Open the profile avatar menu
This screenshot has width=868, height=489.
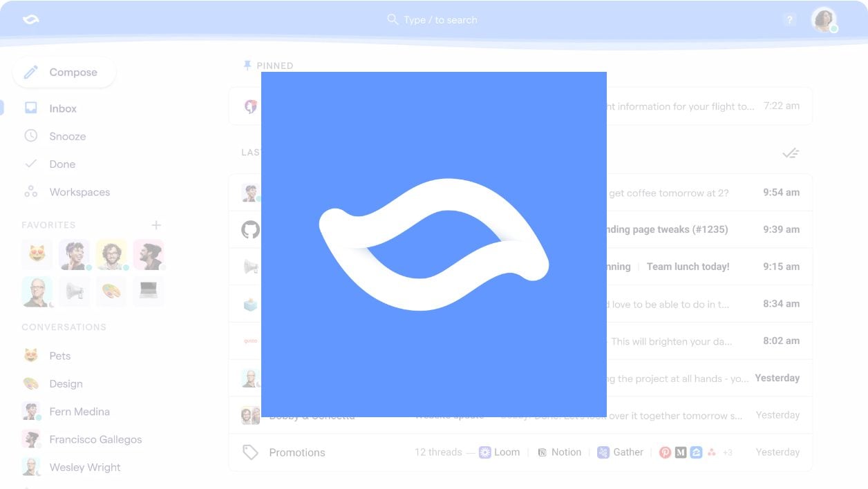click(823, 20)
